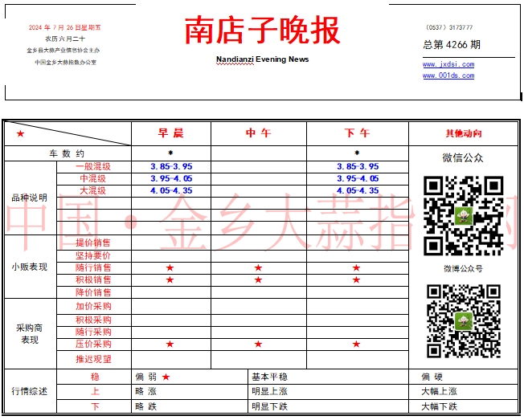524x420 pixels.
Task: Open the www.jxdsi.com link
Action: coord(448,64)
